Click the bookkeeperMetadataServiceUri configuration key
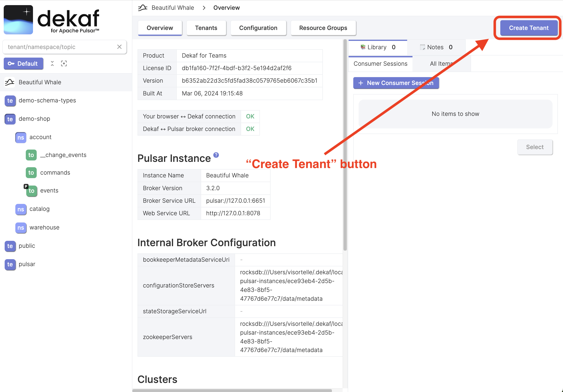Screen dimensions: 563x392 coord(186,260)
